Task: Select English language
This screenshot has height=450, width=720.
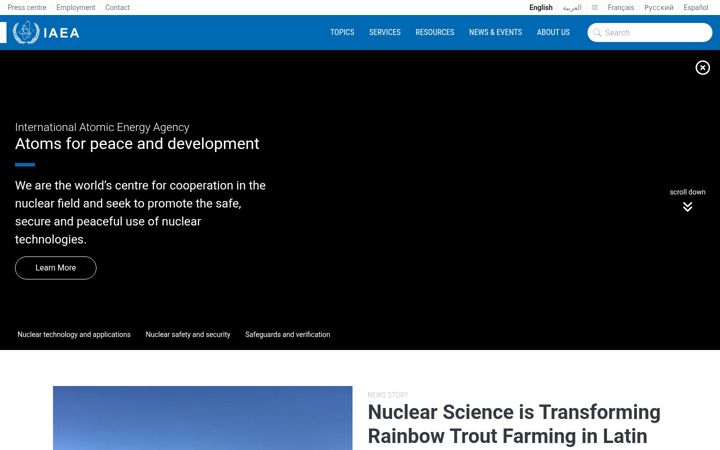Action: click(540, 7)
